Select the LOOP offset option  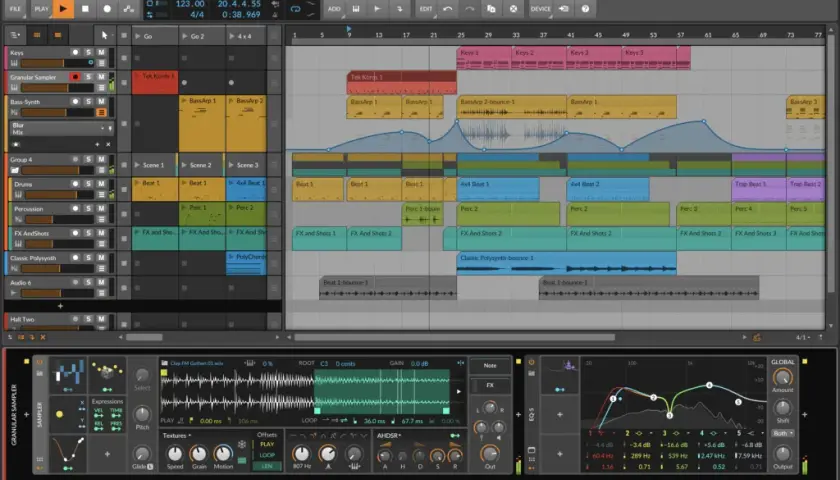267,455
